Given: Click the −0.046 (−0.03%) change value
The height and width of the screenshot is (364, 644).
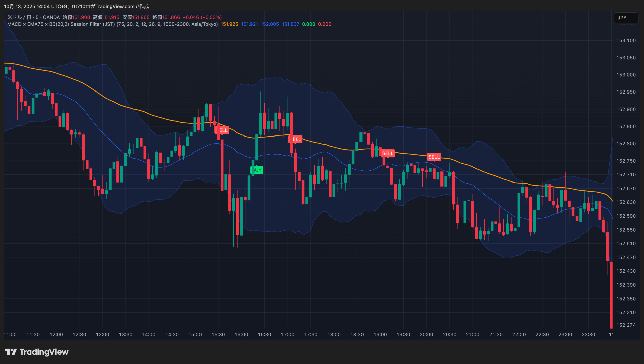Looking at the screenshot, I should (202, 17).
